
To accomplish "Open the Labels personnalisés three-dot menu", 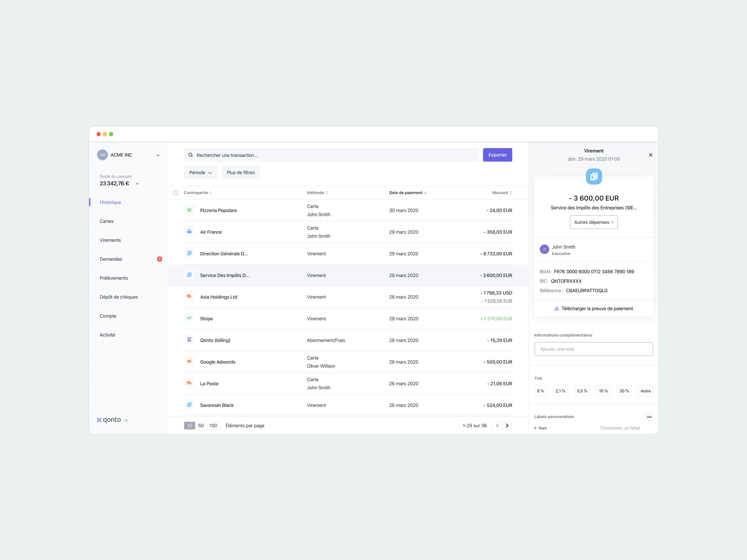I will [x=649, y=417].
